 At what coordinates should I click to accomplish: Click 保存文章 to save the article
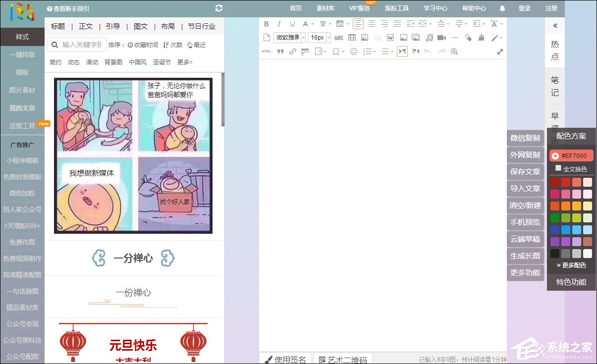click(525, 171)
